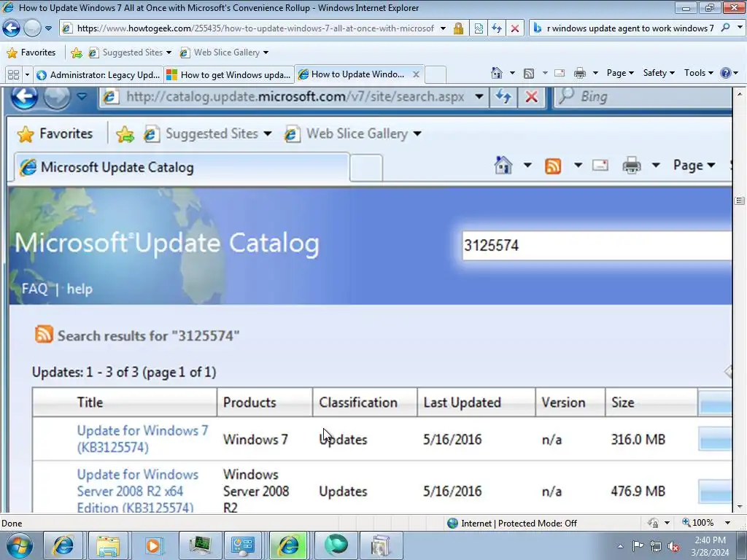747x560 pixels.
Task: Click the vertical scrollbar up arrow
Action: point(740,94)
